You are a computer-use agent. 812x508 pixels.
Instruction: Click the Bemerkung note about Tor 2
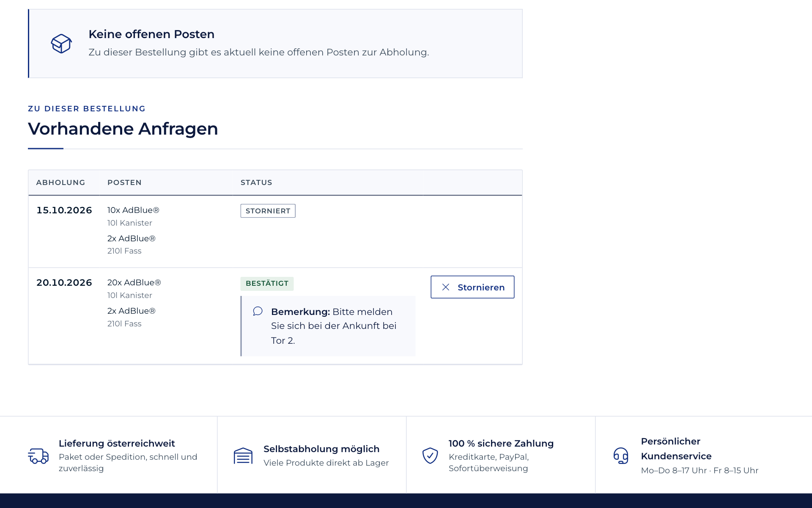point(328,326)
